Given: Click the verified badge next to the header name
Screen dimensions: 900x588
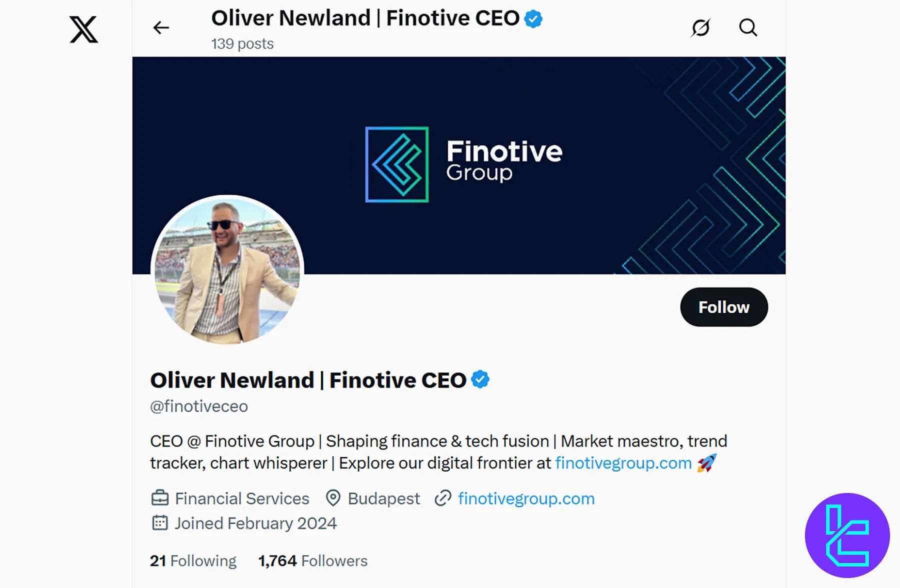Looking at the screenshot, I should [532, 18].
